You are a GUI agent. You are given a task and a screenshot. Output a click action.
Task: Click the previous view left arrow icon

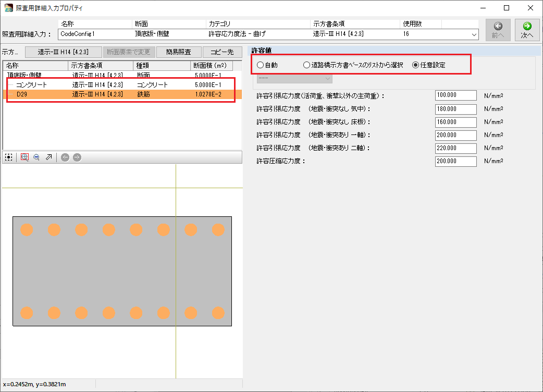65,157
